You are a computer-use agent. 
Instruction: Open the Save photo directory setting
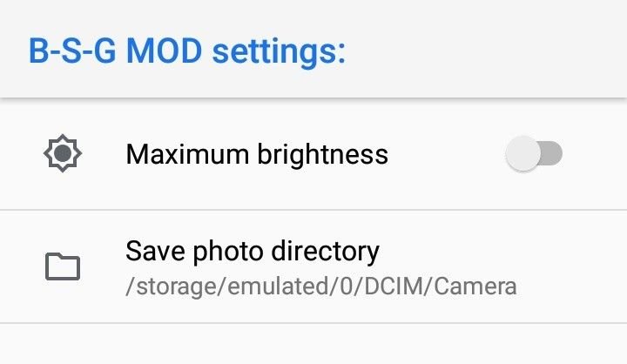[313, 266]
